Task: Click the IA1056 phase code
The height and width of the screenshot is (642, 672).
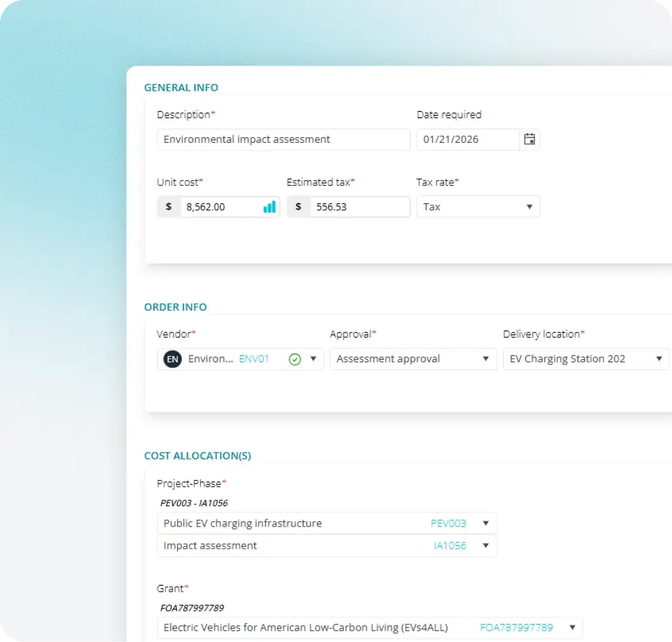Action: pyautogui.click(x=450, y=546)
